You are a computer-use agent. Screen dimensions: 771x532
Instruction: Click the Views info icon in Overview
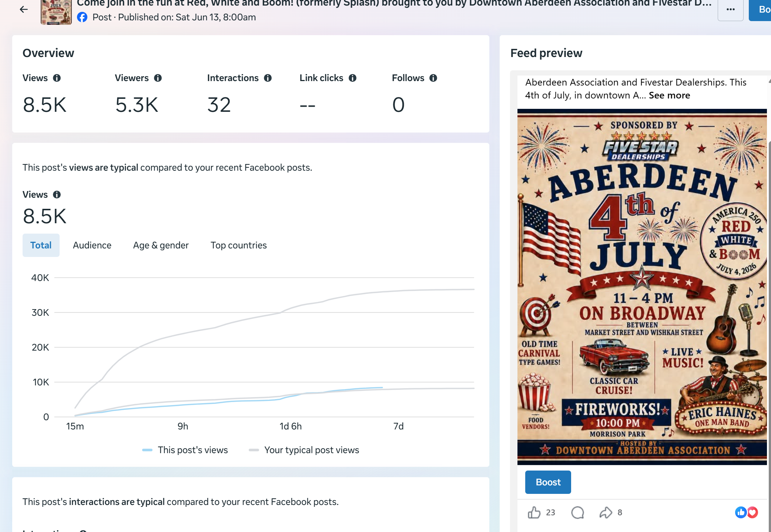coord(57,78)
